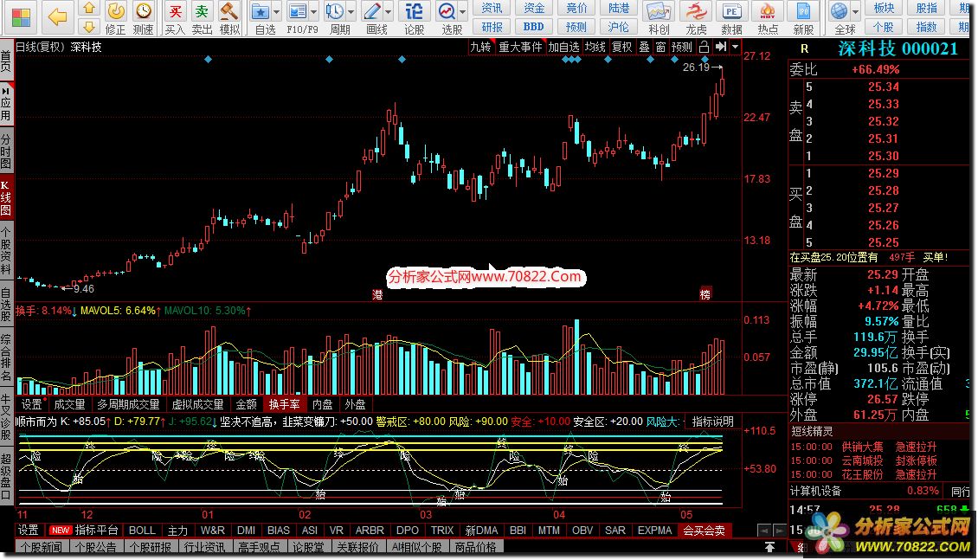This screenshot has height=560, width=978.
Task: Toggle 复权 price adjustment in chart toolbar
Action: (x=622, y=47)
